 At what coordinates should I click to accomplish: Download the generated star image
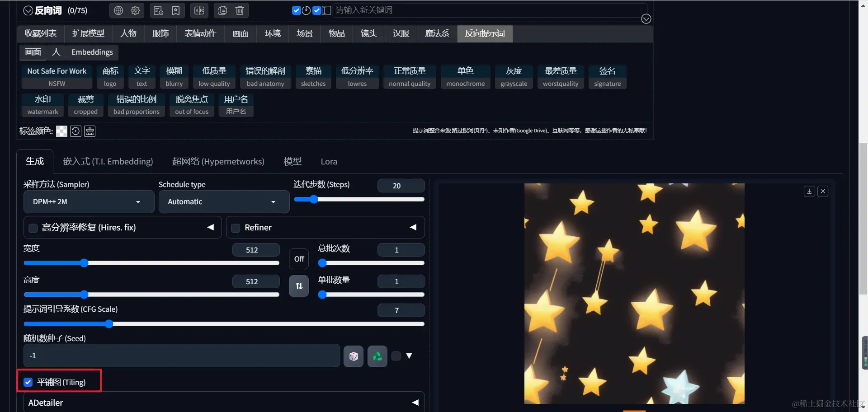(809, 192)
